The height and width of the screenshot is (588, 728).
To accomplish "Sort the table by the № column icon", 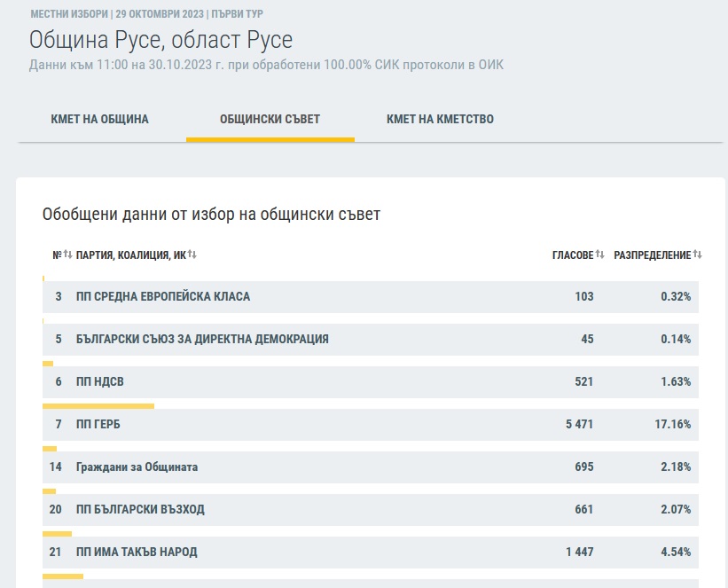I will [x=67, y=255].
